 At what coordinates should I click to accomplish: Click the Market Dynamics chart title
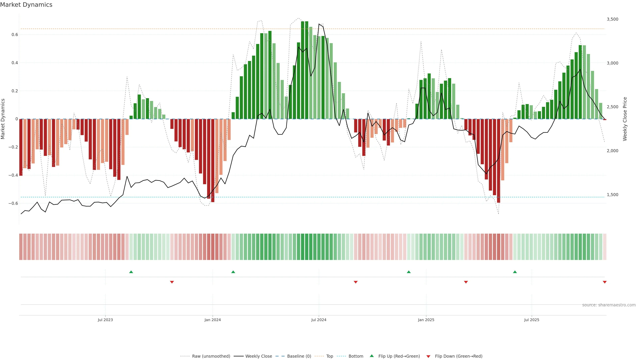[26, 5]
